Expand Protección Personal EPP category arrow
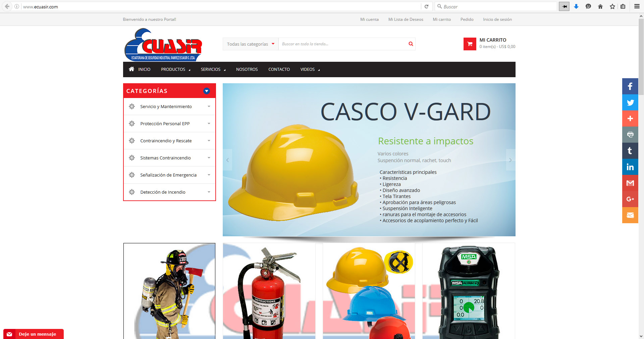Viewport: 644px width, 339px height. pyautogui.click(x=209, y=124)
